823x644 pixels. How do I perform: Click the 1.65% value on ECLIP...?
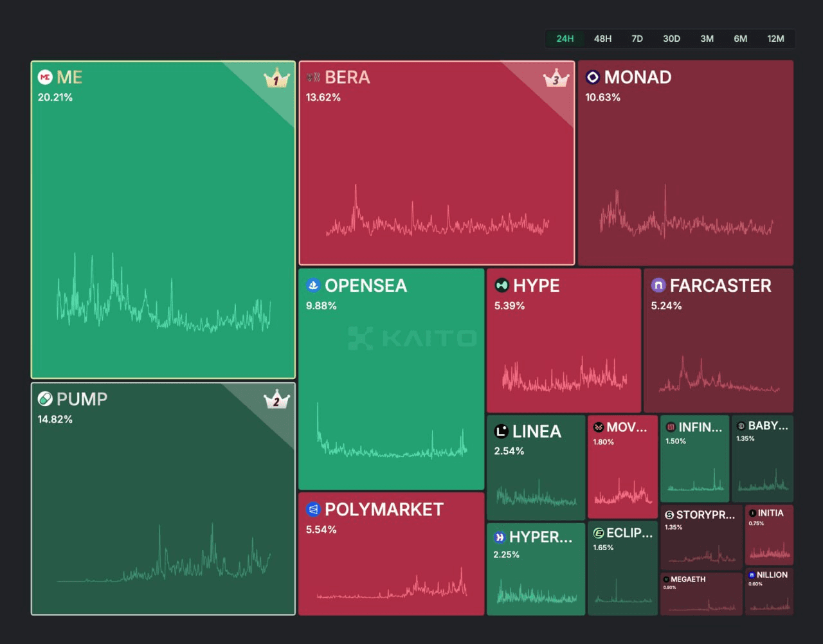[x=604, y=548]
